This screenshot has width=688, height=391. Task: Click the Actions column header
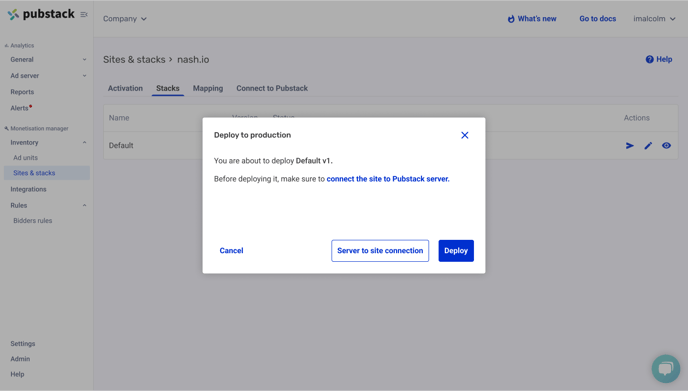pyautogui.click(x=637, y=118)
